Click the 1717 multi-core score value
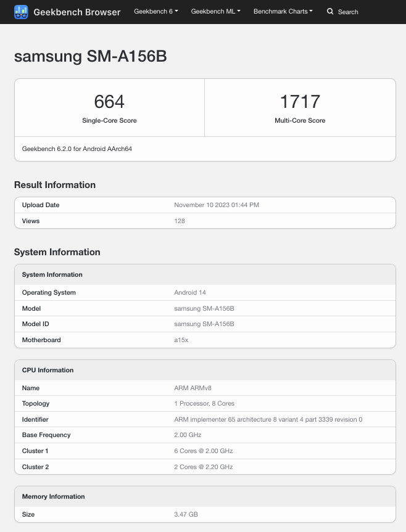 pos(300,102)
